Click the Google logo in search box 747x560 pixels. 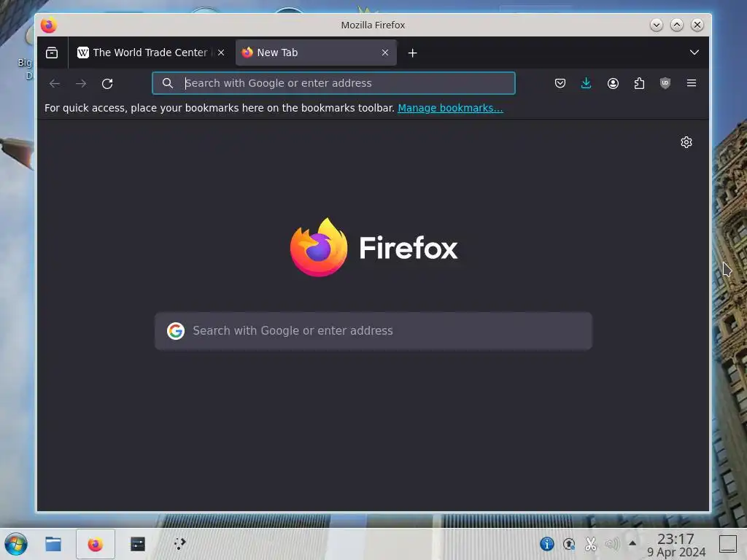pyautogui.click(x=175, y=331)
